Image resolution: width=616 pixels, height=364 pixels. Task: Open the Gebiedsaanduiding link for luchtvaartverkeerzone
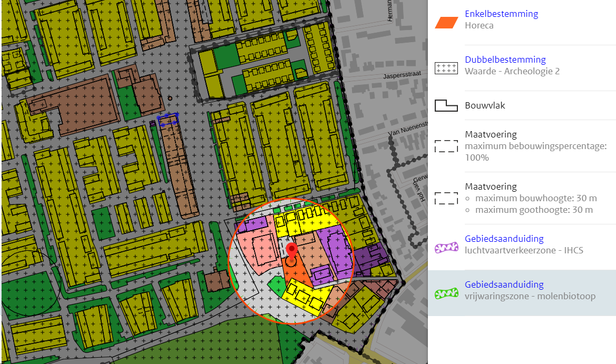[x=504, y=239]
